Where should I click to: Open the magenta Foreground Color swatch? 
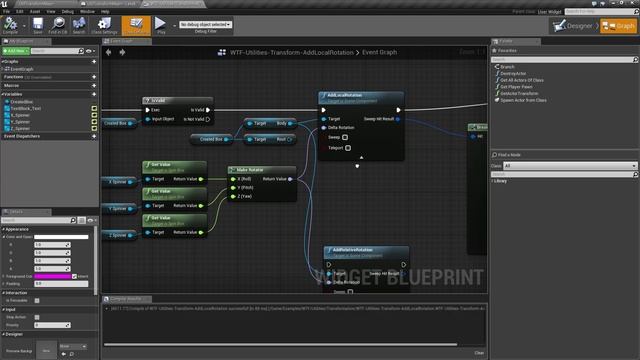(x=52, y=276)
